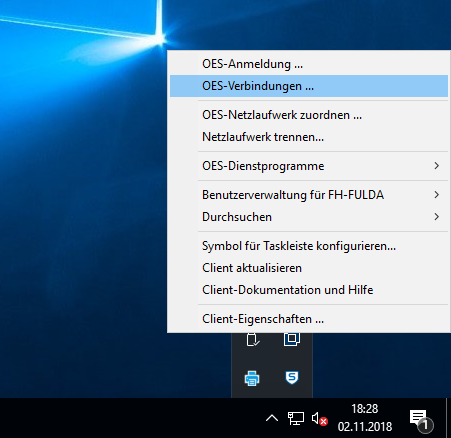Click the muted speaker volume icon

pos(319,419)
